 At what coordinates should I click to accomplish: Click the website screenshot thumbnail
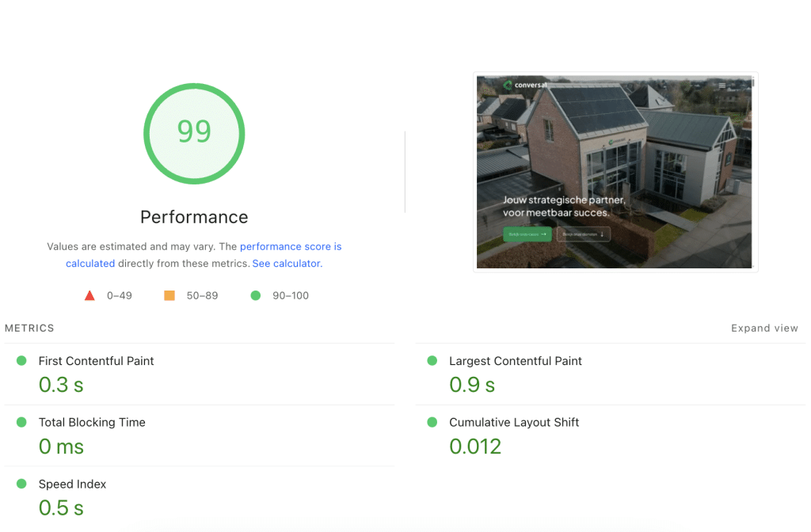coord(615,172)
